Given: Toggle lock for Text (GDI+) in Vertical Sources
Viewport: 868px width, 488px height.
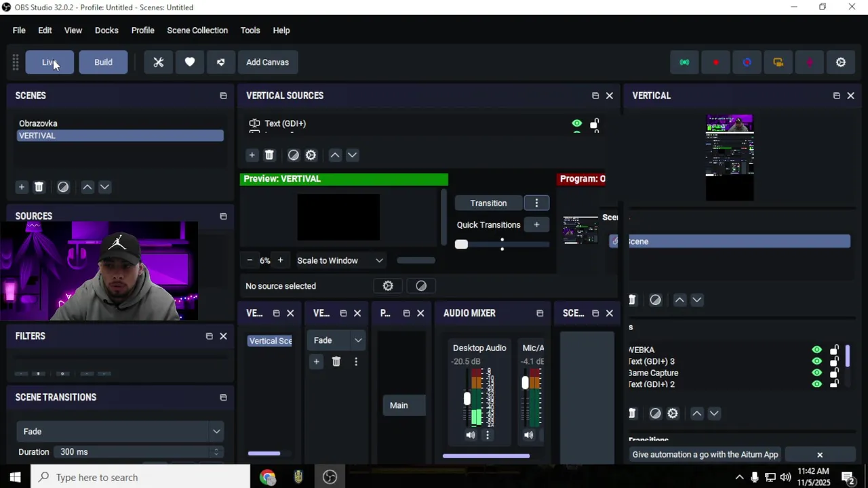Looking at the screenshot, I should point(595,123).
